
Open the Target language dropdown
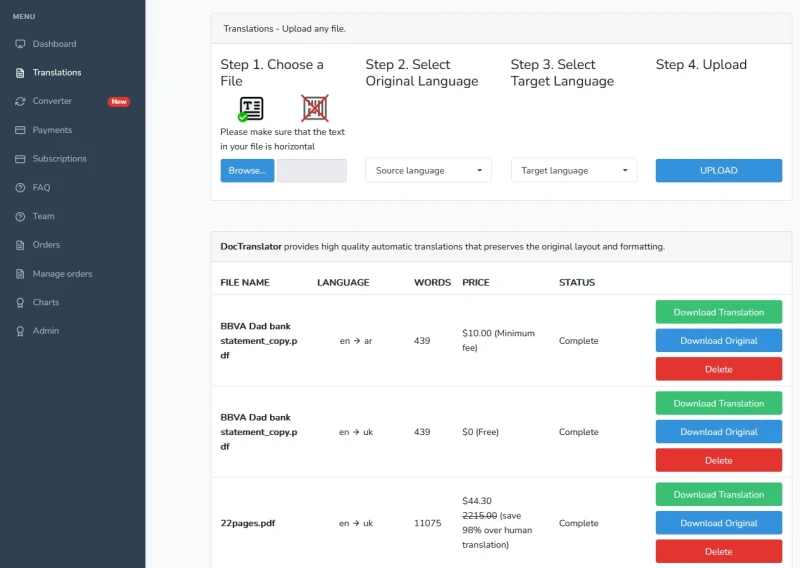[x=574, y=171]
